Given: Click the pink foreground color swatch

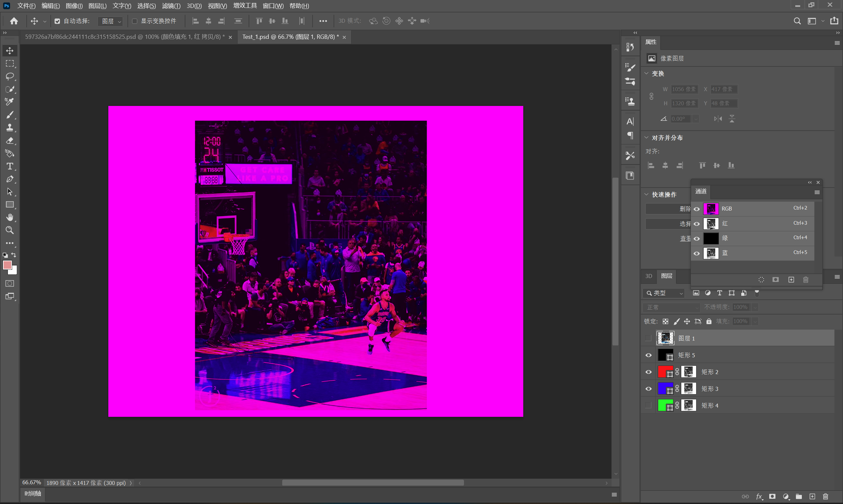Looking at the screenshot, I should pyautogui.click(x=7, y=265).
